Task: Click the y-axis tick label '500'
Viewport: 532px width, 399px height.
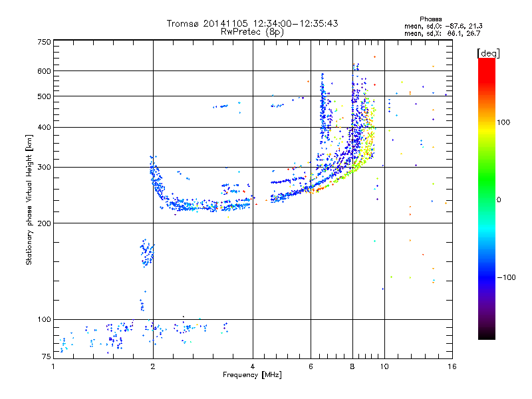Action: coord(45,96)
